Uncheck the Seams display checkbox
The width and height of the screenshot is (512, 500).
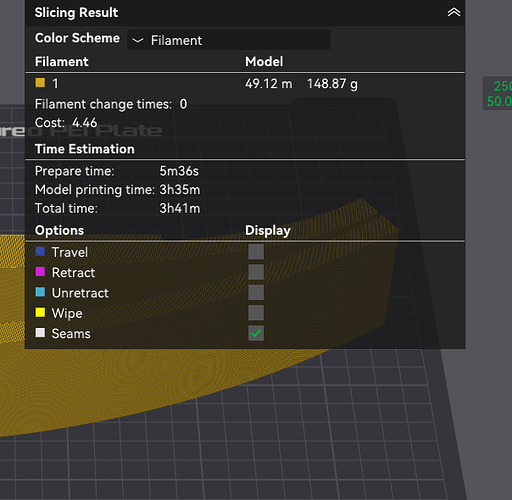tap(256, 333)
